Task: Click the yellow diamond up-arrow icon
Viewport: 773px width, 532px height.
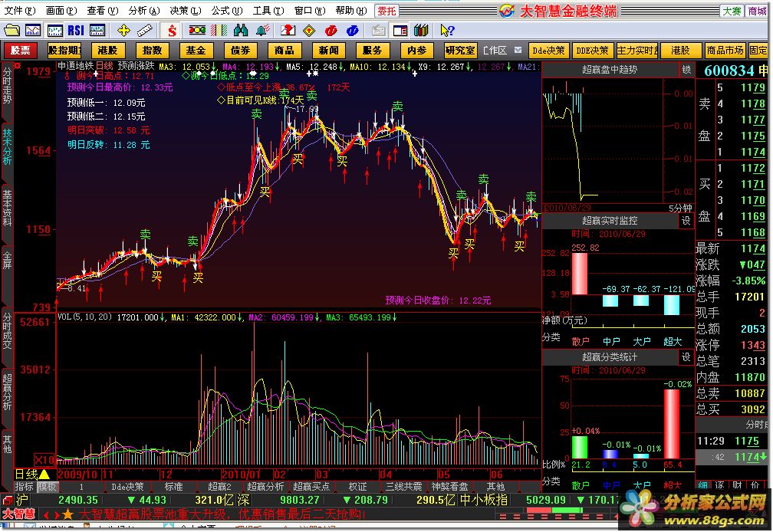Action: [309, 31]
